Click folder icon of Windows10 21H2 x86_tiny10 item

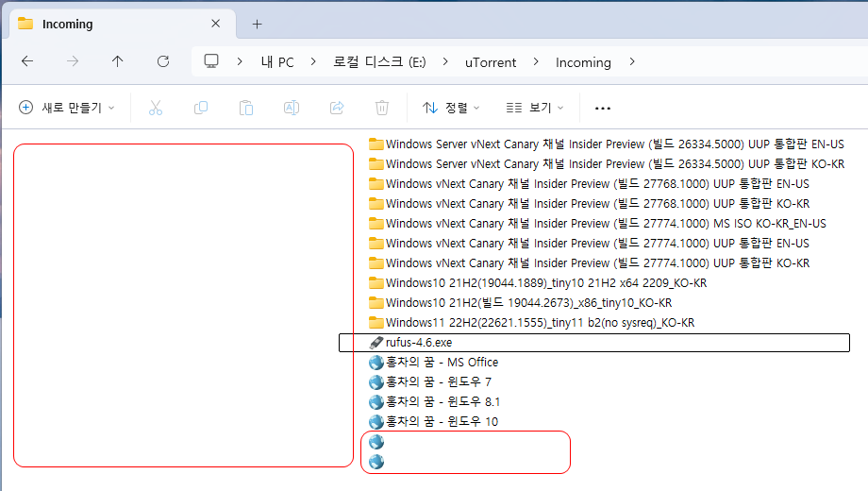point(376,302)
